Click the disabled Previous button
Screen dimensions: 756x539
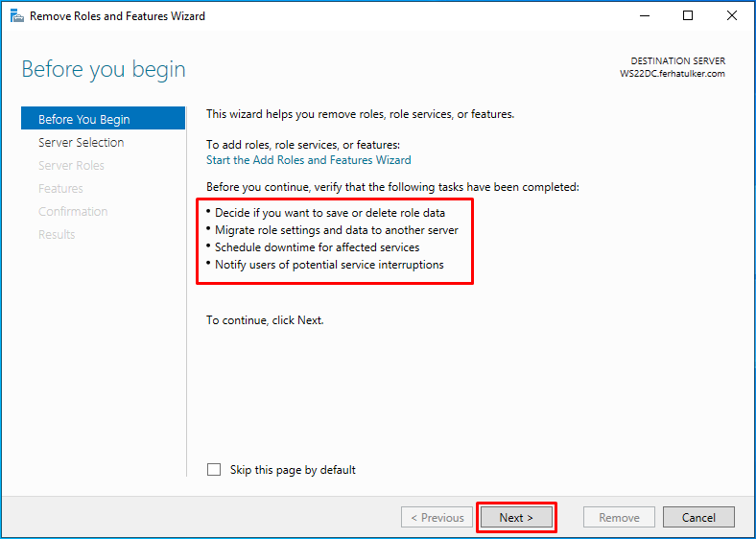point(437,517)
